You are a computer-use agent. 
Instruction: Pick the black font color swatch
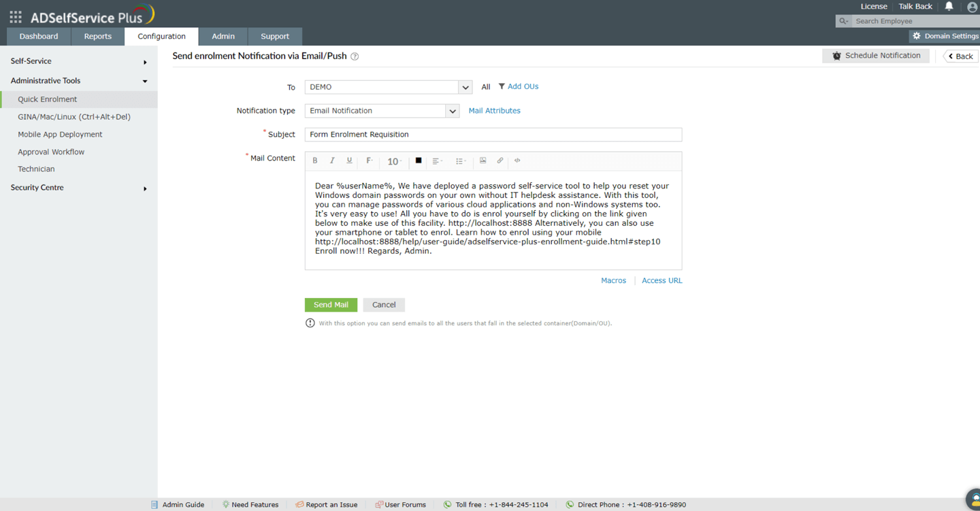419,161
